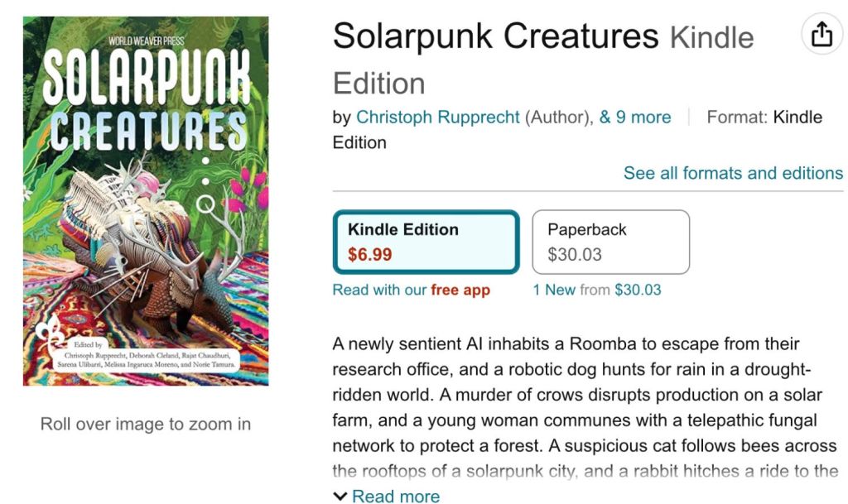Screen dimensions: 848x504
Task: Click the 'Format: Kindle Edition' label
Action: [764, 118]
